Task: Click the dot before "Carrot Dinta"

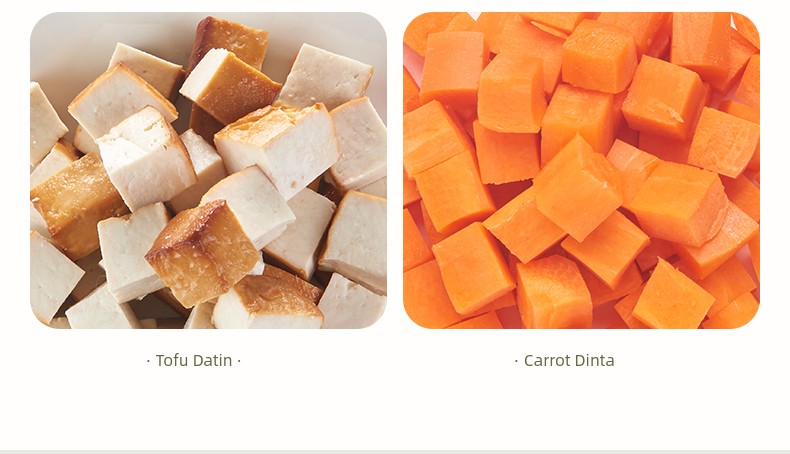Action: [516, 361]
